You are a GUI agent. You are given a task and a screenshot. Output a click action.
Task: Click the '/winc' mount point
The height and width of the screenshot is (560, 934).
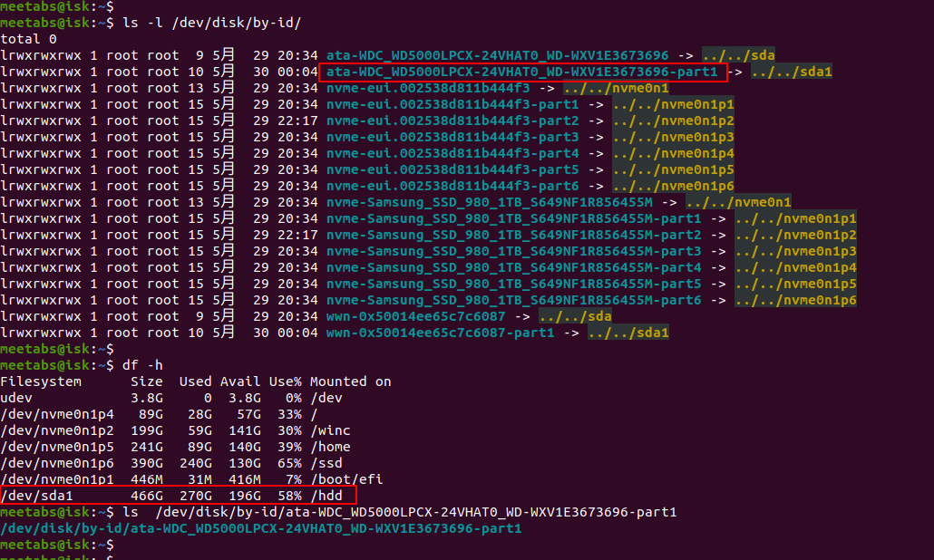(330, 430)
